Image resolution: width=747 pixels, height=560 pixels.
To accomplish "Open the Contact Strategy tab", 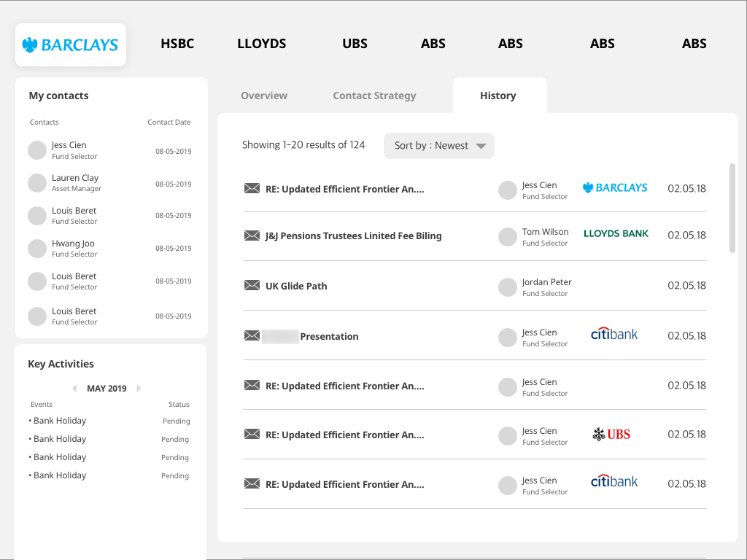I will click(x=374, y=96).
